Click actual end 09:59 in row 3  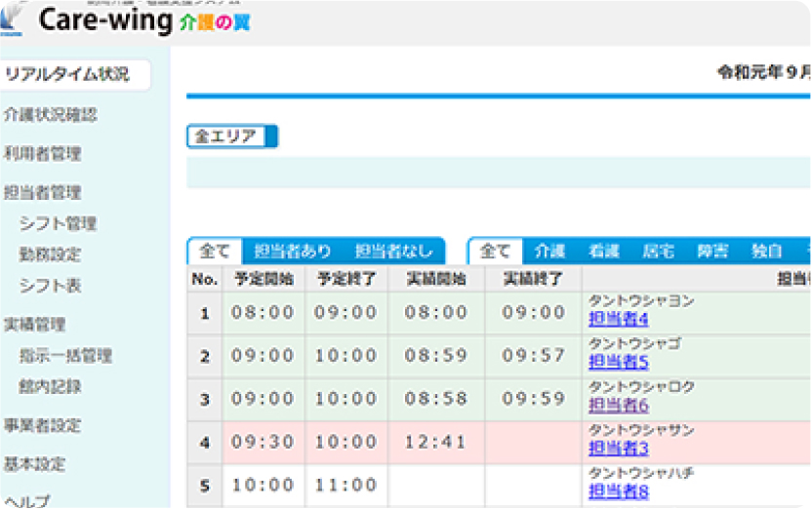(534, 399)
